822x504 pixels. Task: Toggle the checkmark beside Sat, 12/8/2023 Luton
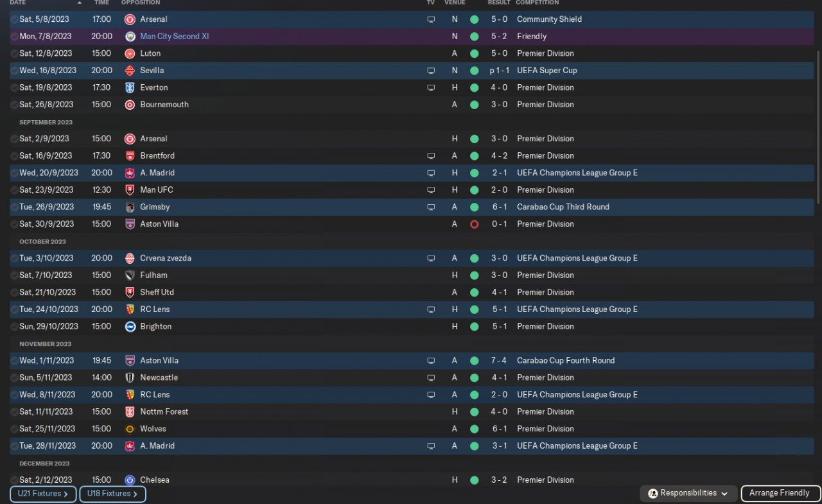tap(14, 54)
